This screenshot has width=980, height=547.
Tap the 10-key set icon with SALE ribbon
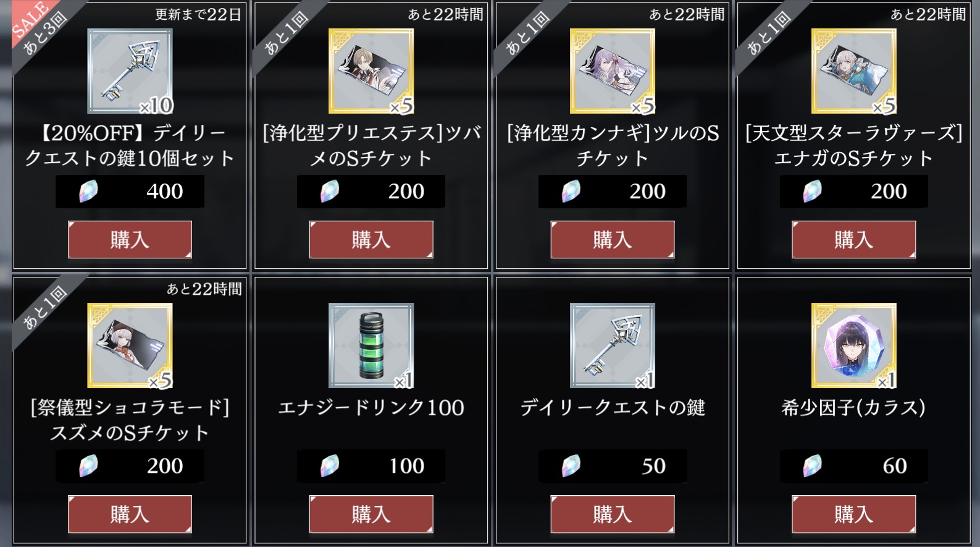coord(130,71)
